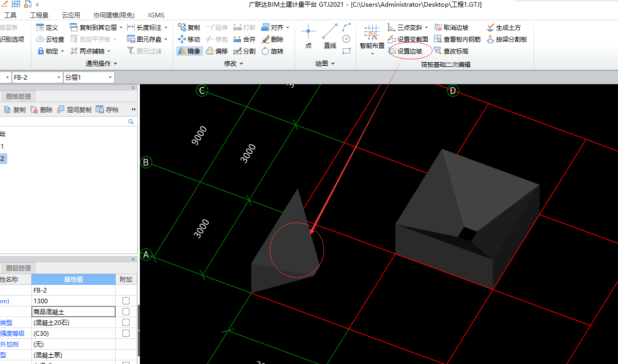Viewport: 618px width, 364px height.
Task: Click 设置变截面 set variable section
Action: (x=408, y=39)
